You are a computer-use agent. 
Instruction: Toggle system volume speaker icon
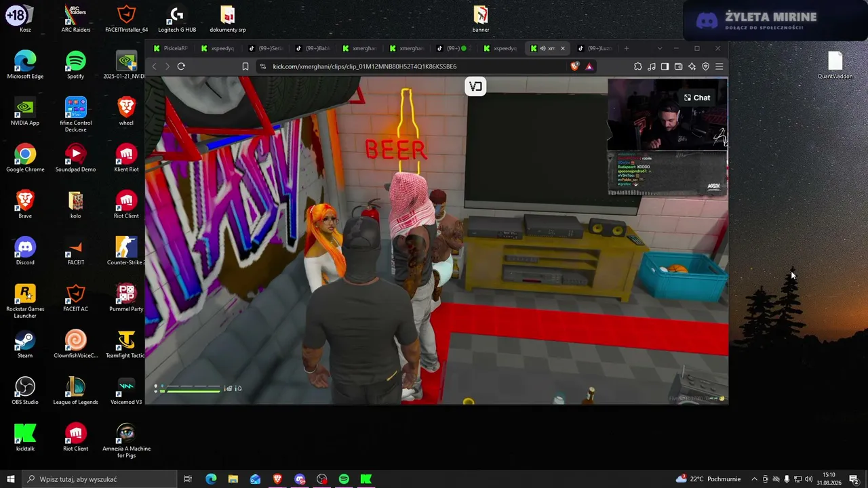coord(808,479)
